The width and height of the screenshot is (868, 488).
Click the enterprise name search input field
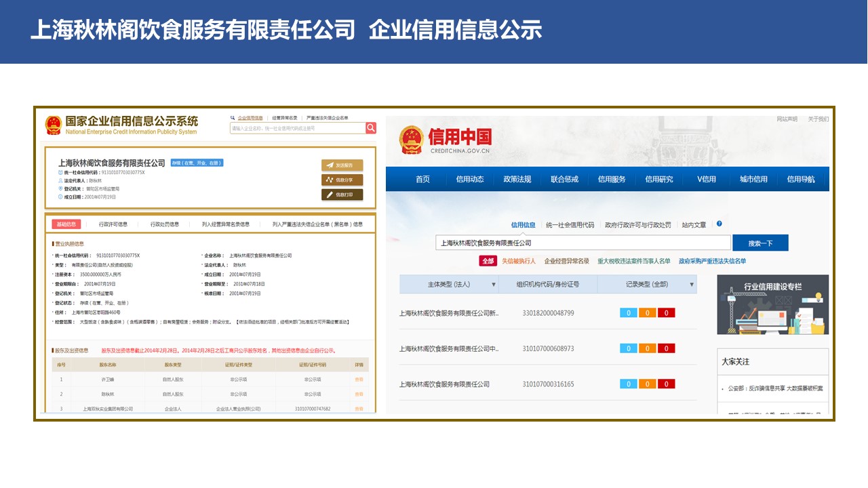click(298, 128)
